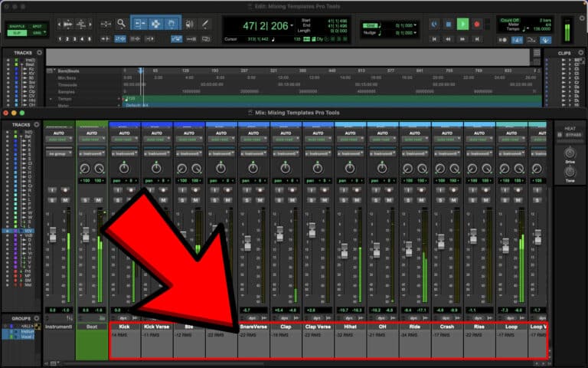Screen dimensions: 588x368
Task: Click the green Play transport button
Action: 462,25
